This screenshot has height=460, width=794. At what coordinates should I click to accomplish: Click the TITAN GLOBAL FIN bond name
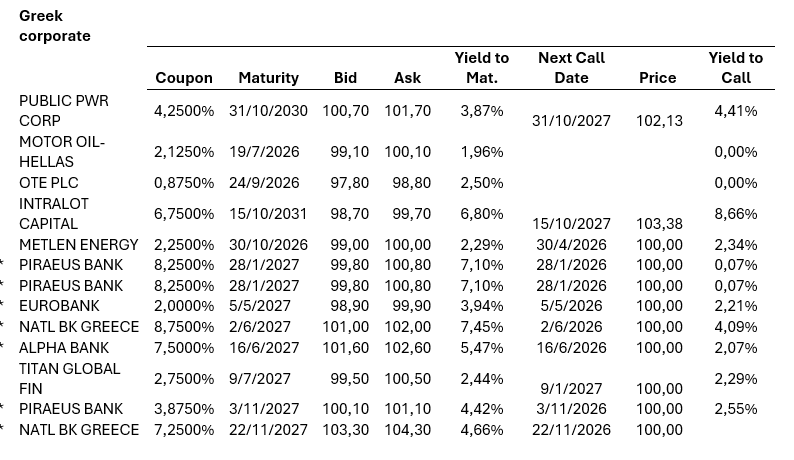coord(70,378)
